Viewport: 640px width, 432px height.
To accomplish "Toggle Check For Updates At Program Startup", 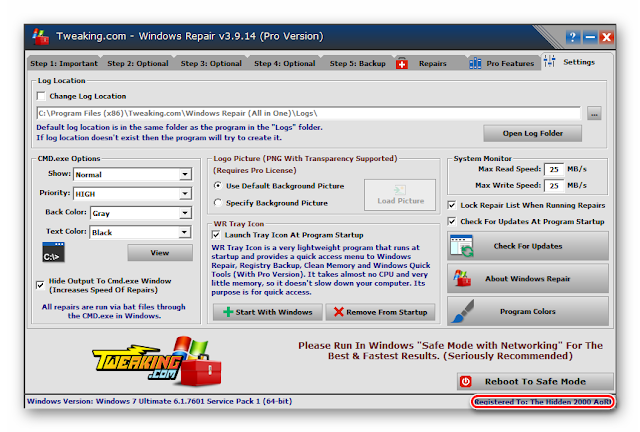I will click(x=452, y=221).
